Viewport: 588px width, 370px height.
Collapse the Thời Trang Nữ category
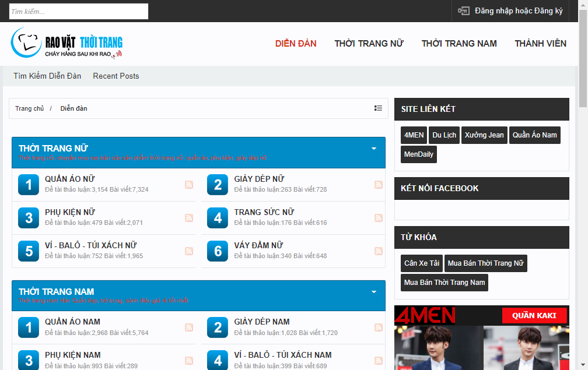click(x=374, y=149)
